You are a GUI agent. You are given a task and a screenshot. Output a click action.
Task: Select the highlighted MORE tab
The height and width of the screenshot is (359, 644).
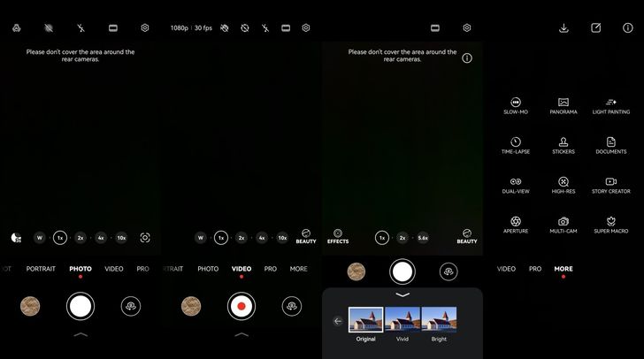click(563, 269)
